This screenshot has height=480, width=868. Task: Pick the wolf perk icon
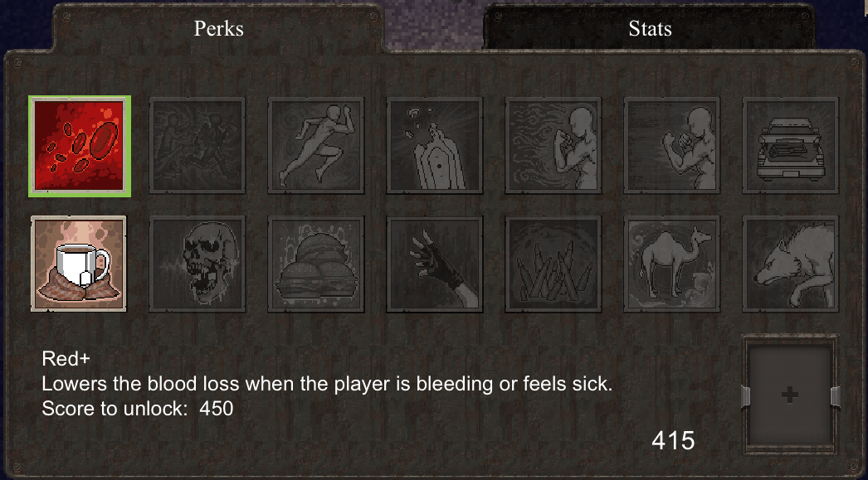point(791,264)
